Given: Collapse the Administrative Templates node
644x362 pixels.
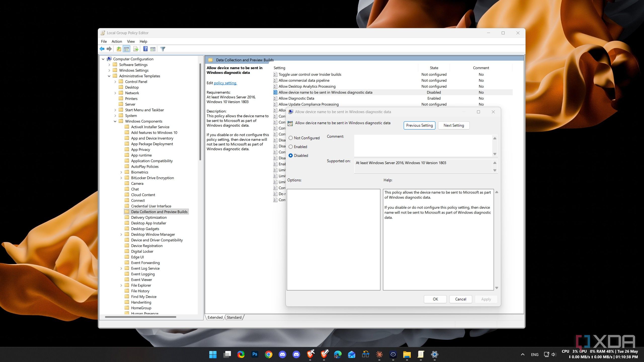Looking at the screenshot, I should pos(109,76).
